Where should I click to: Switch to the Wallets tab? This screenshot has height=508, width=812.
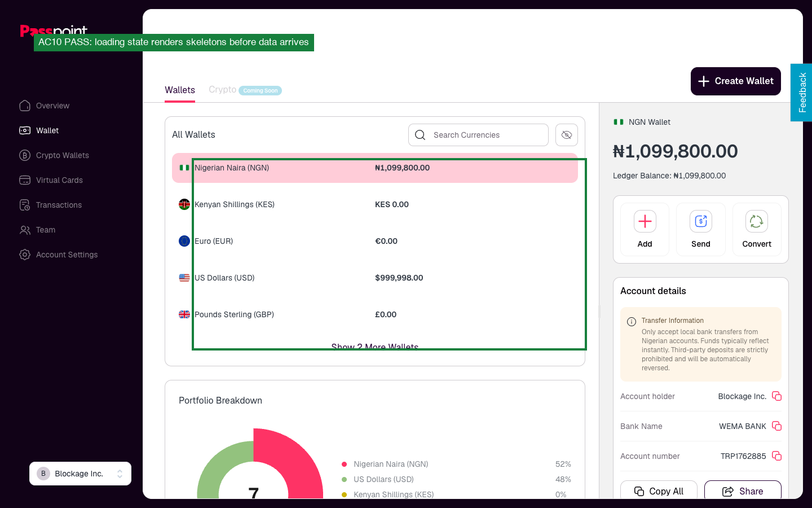[180, 90]
